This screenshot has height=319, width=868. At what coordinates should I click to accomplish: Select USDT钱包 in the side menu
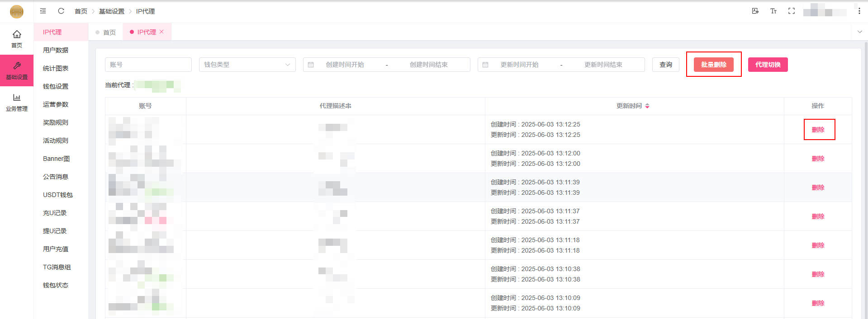pyautogui.click(x=57, y=195)
